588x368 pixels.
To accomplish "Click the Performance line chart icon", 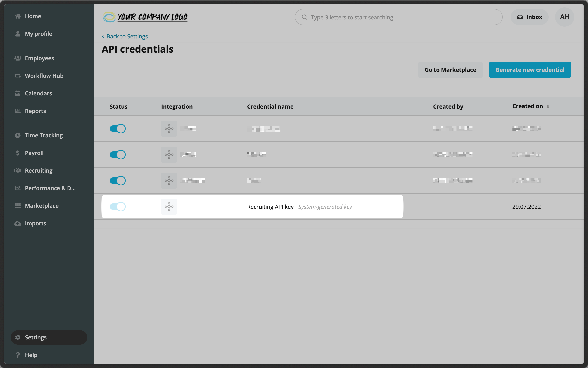I will coord(18,188).
